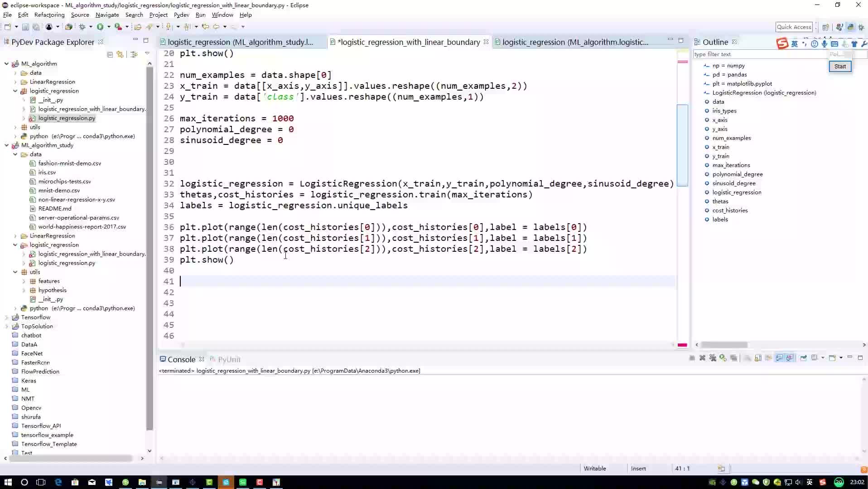Click the Windows Start button
This screenshot has width=868, height=489.
(x=8, y=482)
